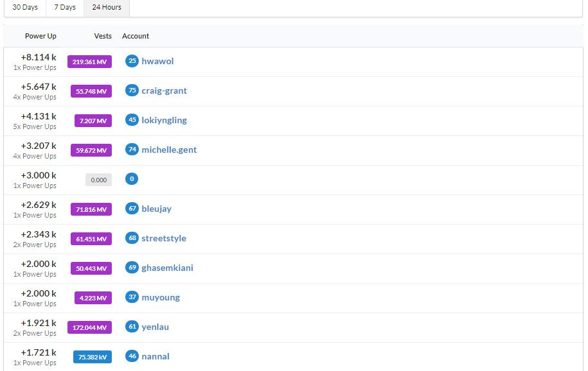This screenshot has height=371, width=588.
Task: Click the 59.672 MV vests label
Action: pyautogui.click(x=91, y=150)
